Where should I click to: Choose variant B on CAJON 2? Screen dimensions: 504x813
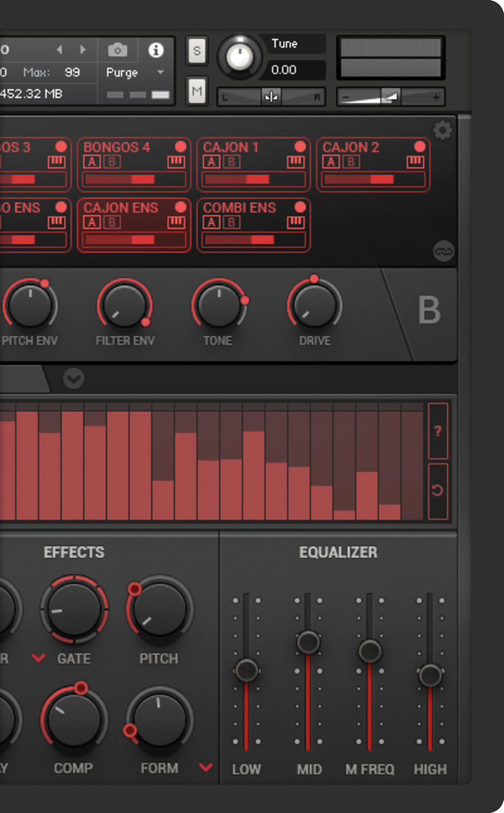tap(351, 162)
